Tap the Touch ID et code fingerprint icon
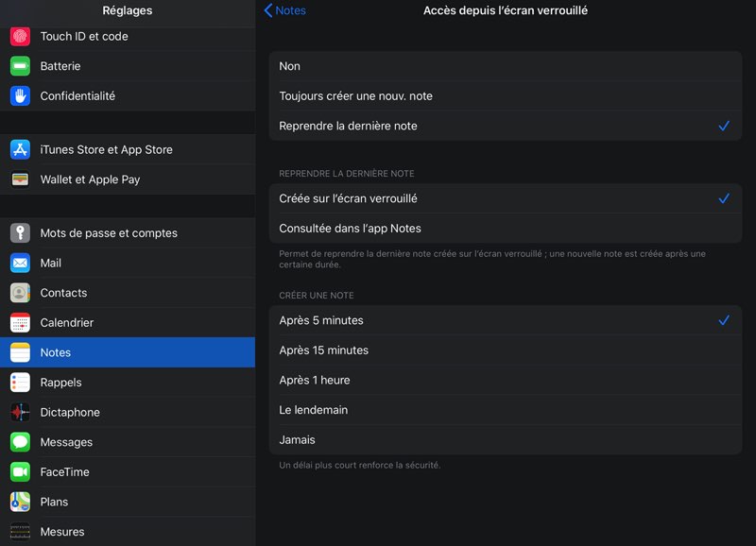Image resolution: width=756 pixels, height=546 pixels. (20, 37)
